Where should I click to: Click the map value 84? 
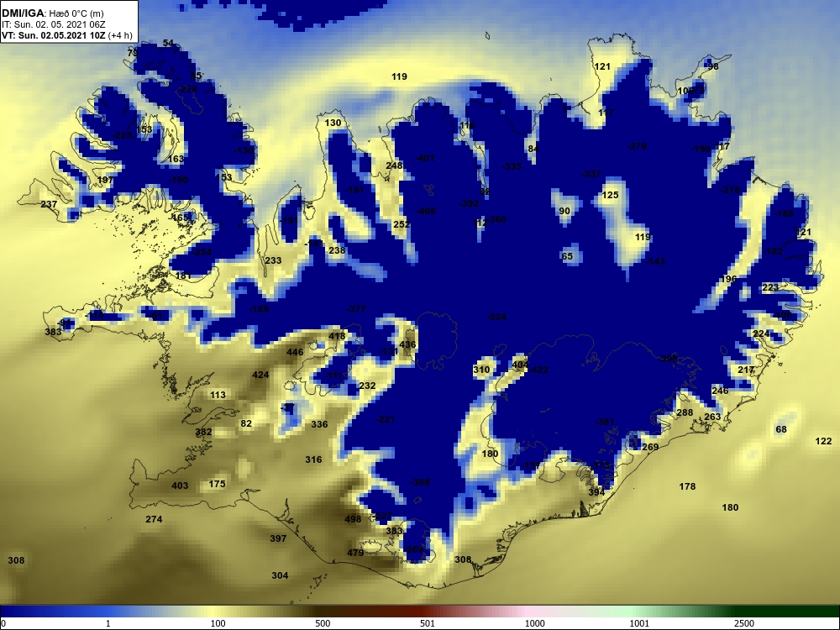pyautogui.click(x=533, y=149)
